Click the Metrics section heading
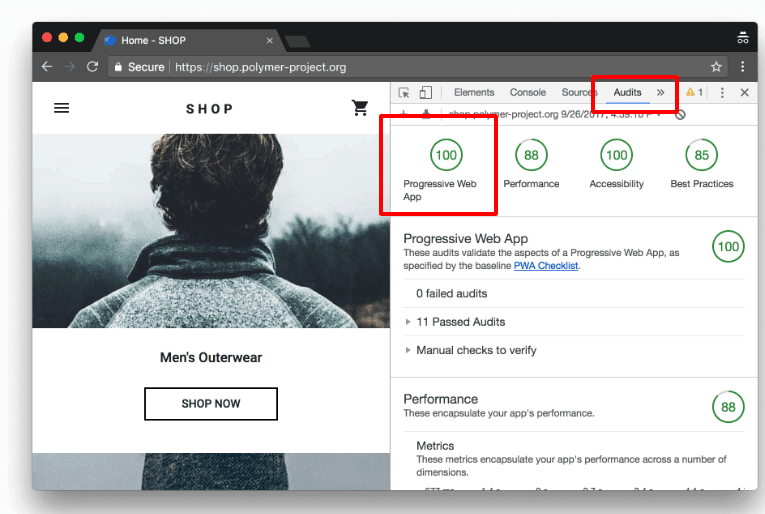765x514 pixels. (x=435, y=446)
